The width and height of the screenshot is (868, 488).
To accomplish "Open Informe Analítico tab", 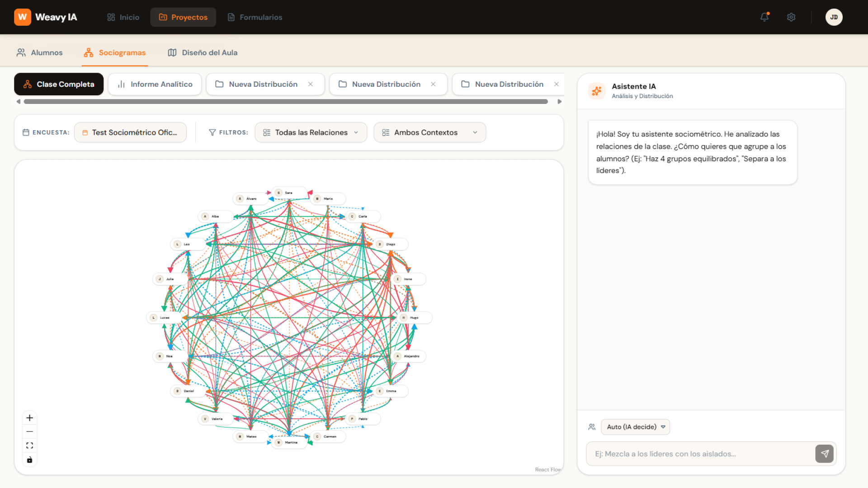I will coord(155,84).
